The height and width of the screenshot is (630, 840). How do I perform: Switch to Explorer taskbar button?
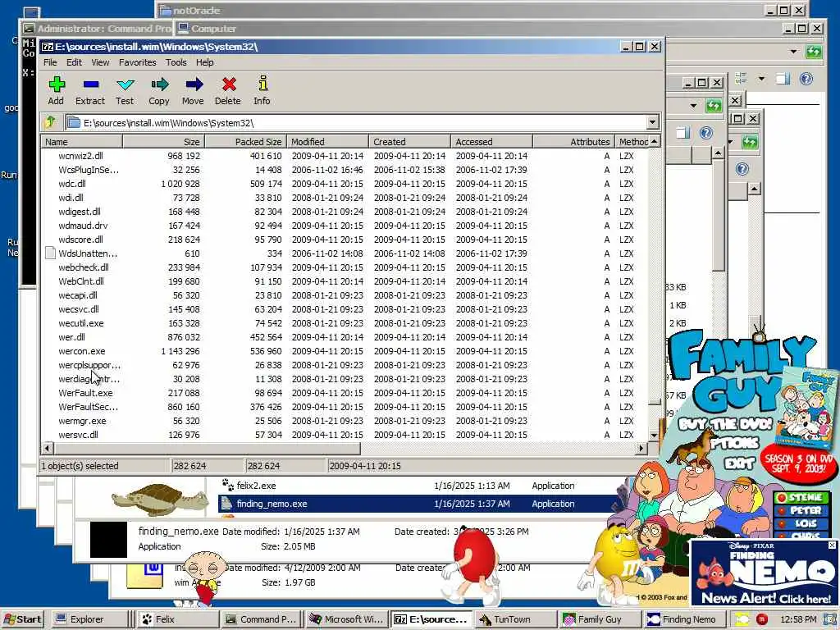(89, 619)
